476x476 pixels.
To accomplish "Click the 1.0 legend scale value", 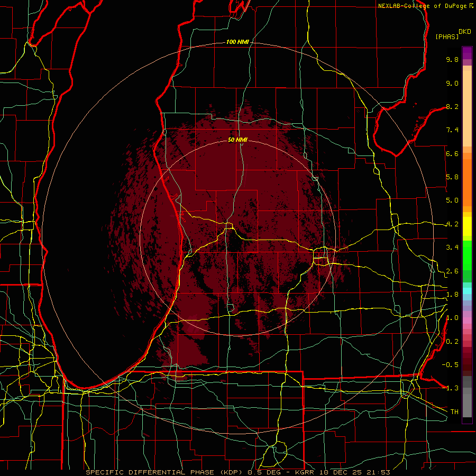I will pos(452,318).
